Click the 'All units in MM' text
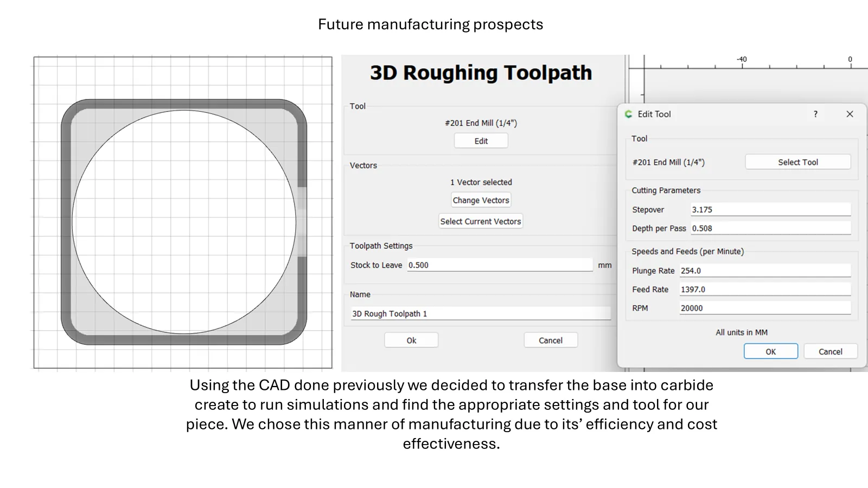This screenshot has height=488, width=868. pyautogui.click(x=742, y=332)
